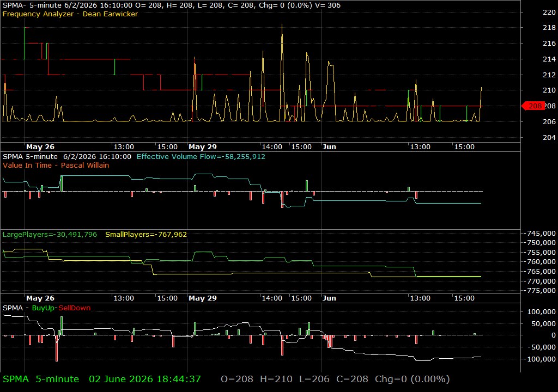This screenshot has width=558, height=392.
Task: Click the red 208 price marker
Action: click(x=533, y=106)
